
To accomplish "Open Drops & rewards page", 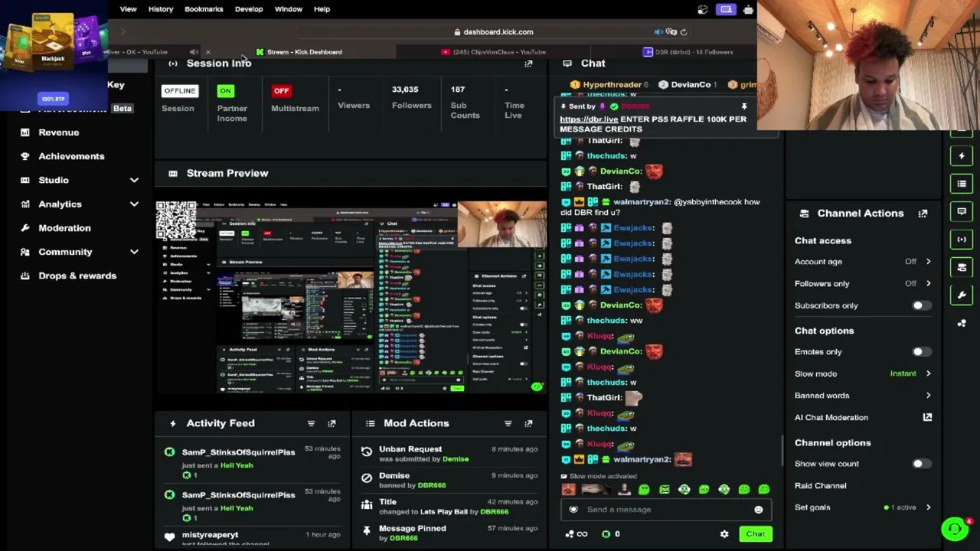I will coord(77,275).
